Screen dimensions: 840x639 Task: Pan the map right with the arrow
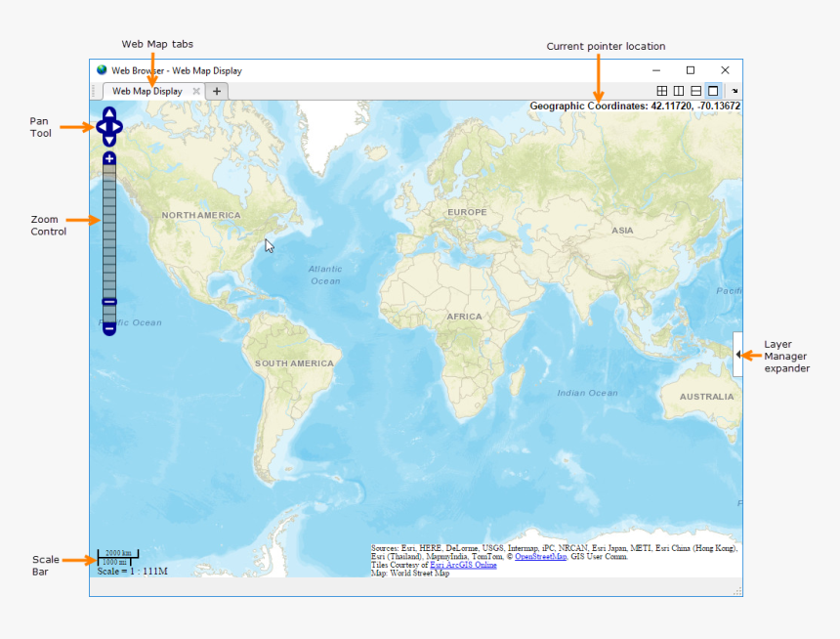117,127
